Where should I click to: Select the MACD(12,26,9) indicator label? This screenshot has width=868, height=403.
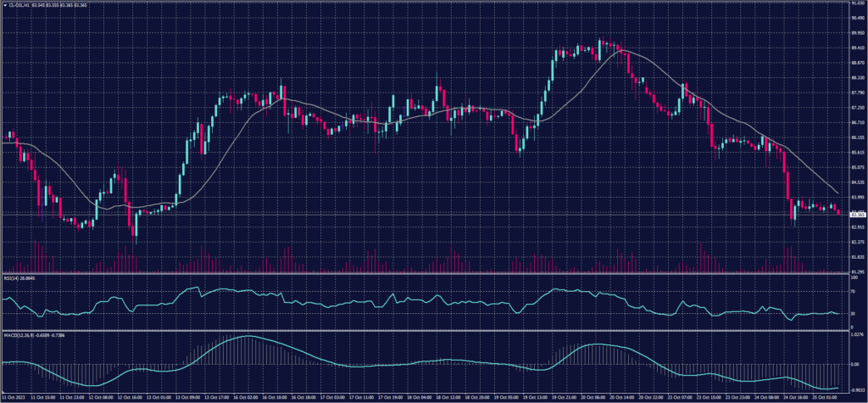pos(17,336)
